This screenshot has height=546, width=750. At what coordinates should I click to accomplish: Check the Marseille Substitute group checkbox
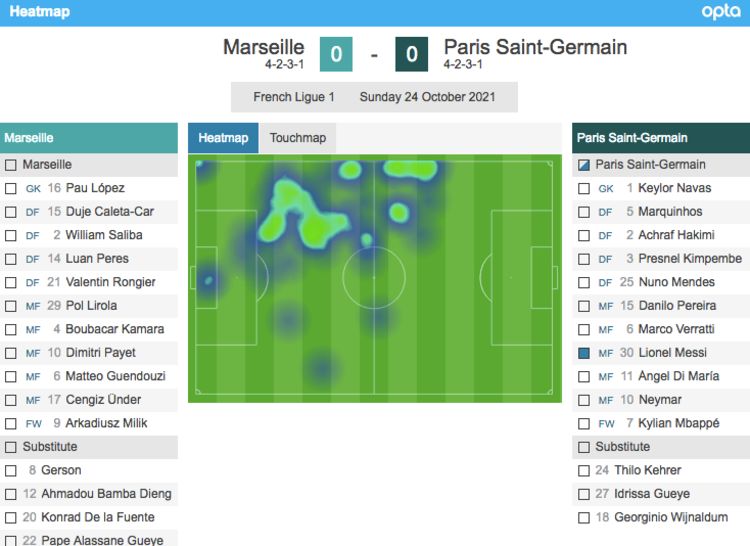11,447
